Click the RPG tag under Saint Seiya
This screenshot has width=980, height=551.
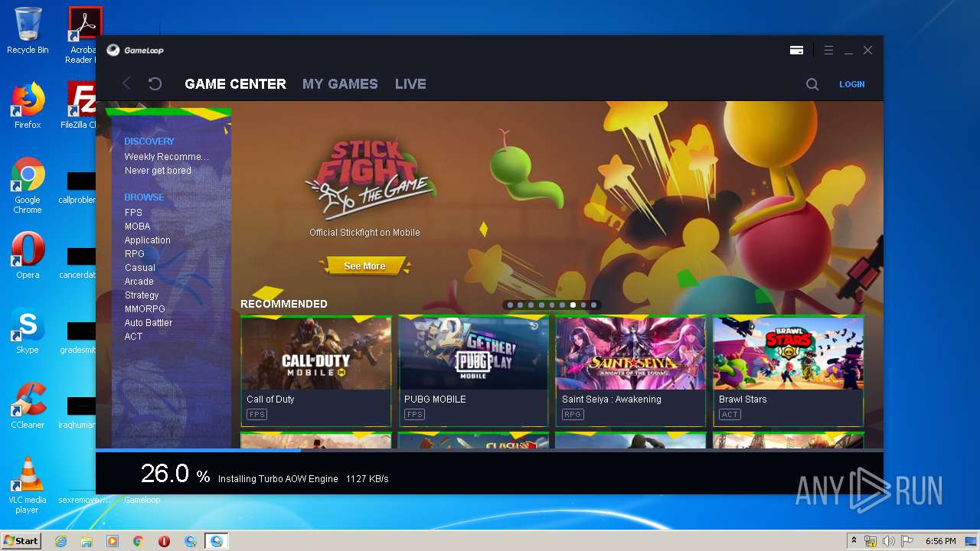(x=572, y=415)
